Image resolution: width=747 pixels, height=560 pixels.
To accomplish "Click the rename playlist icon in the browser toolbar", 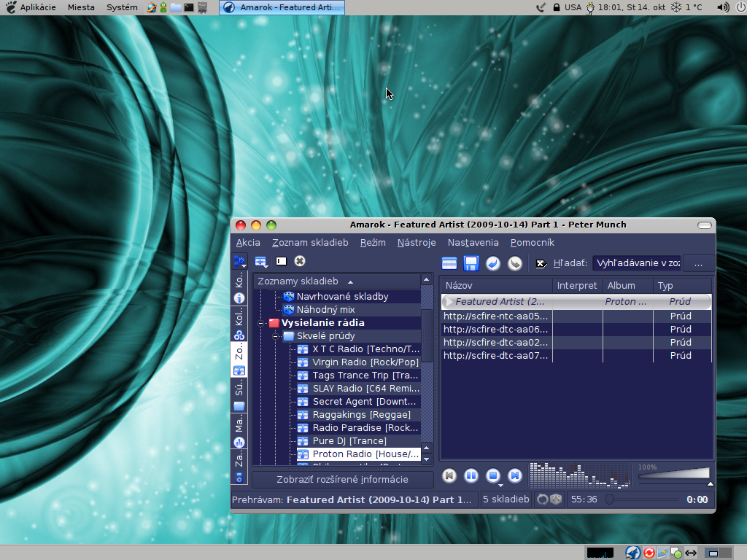I will pyautogui.click(x=281, y=261).
